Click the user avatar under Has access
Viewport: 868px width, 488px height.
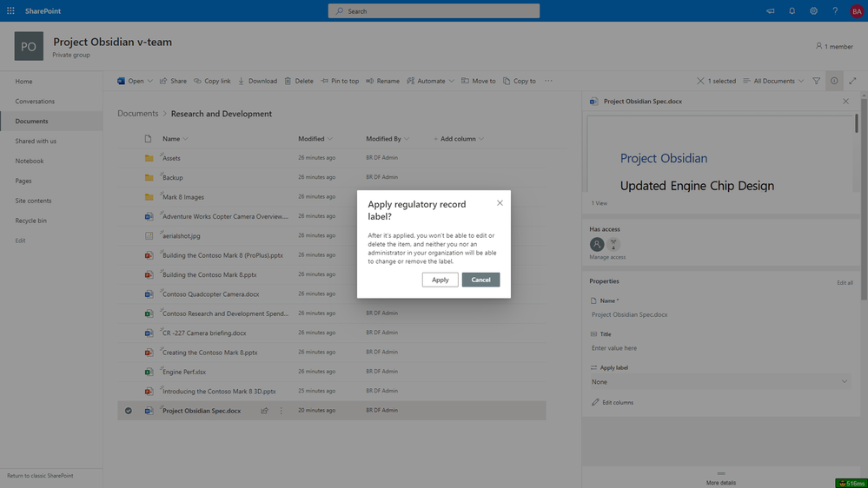[597, 244]
